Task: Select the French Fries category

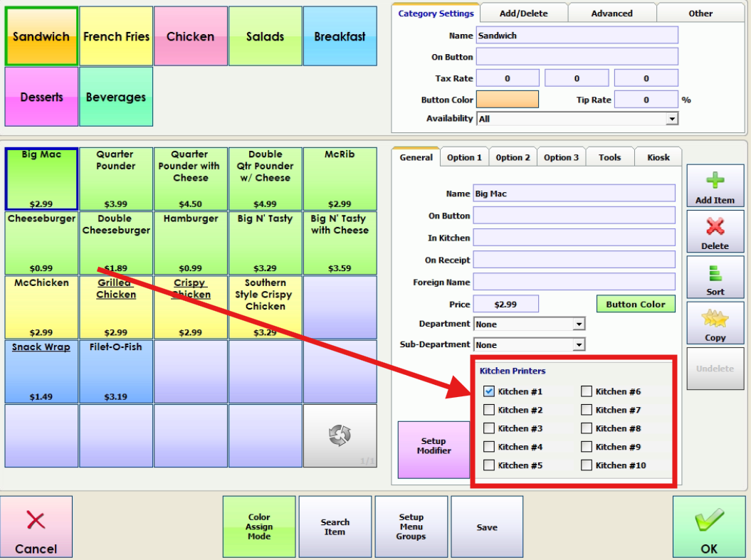Action: pos(116,36)
